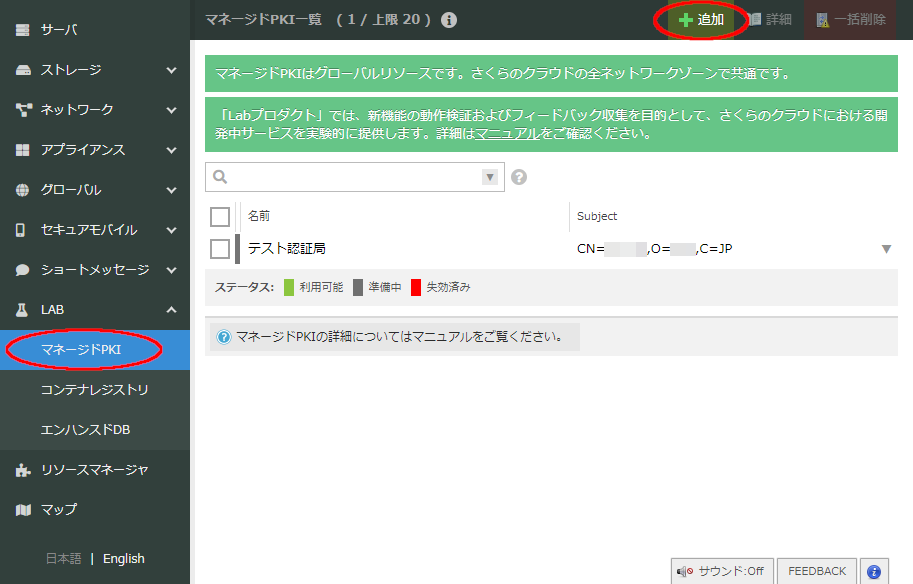This screenshot has width=913, height=584.
Task: Check the テスト認証局 row checkbox
Action: (x=220, y=248)
